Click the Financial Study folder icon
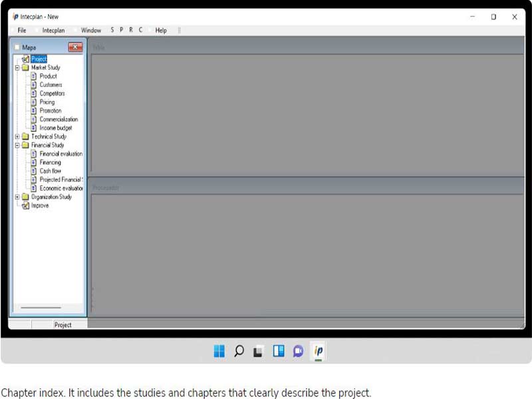Image resolution: width=532 pixels, height=399 pixels. (x=25, y=145)
